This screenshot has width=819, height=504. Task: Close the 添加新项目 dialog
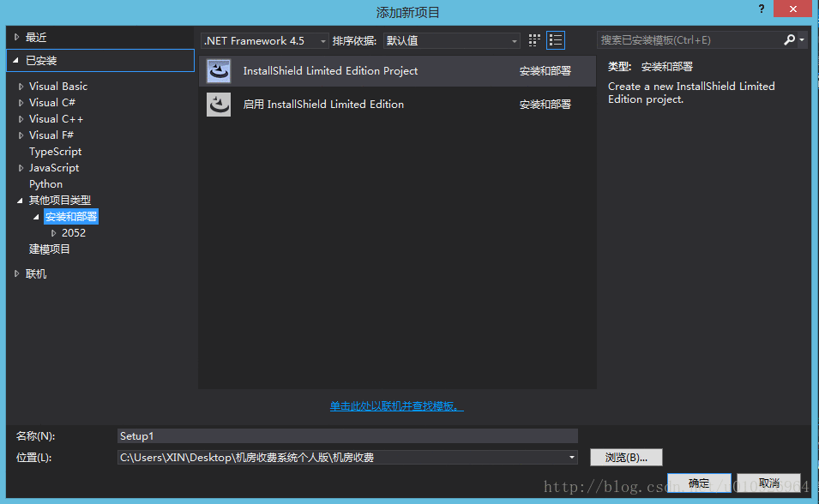point(793,9)
